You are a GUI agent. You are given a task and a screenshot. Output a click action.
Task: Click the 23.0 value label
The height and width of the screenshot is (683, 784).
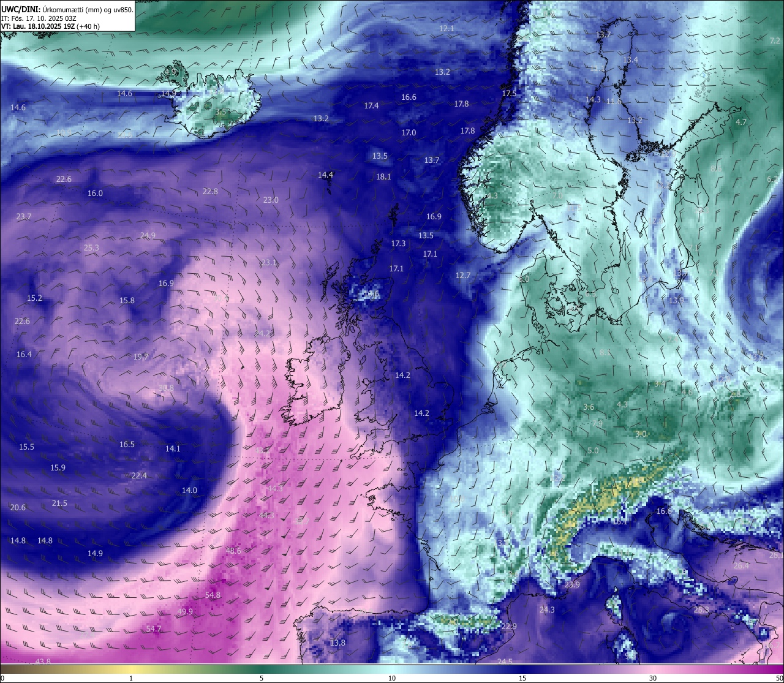(271, 200)
